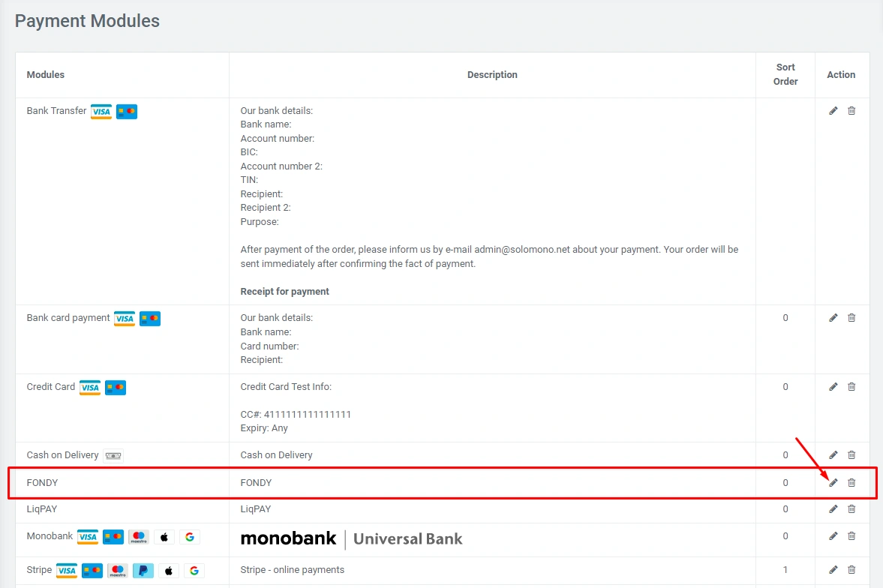
Task: Edit the Bank Transfer module
Action: pos(833,111)
